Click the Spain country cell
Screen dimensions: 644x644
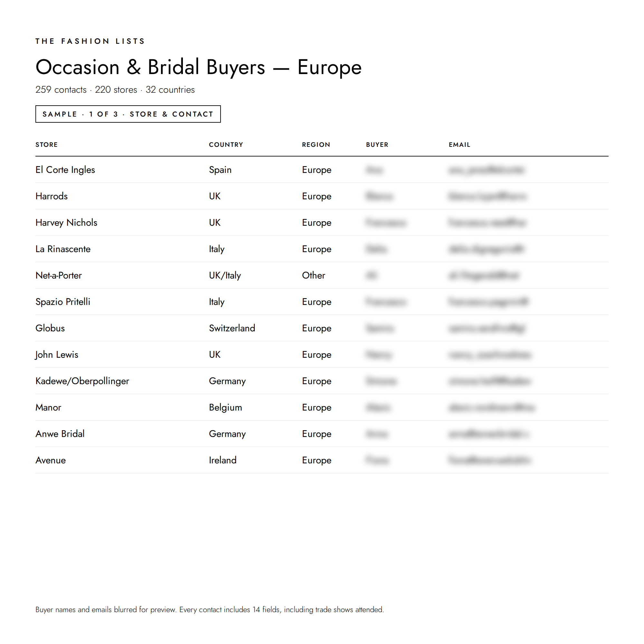[220, 170]
